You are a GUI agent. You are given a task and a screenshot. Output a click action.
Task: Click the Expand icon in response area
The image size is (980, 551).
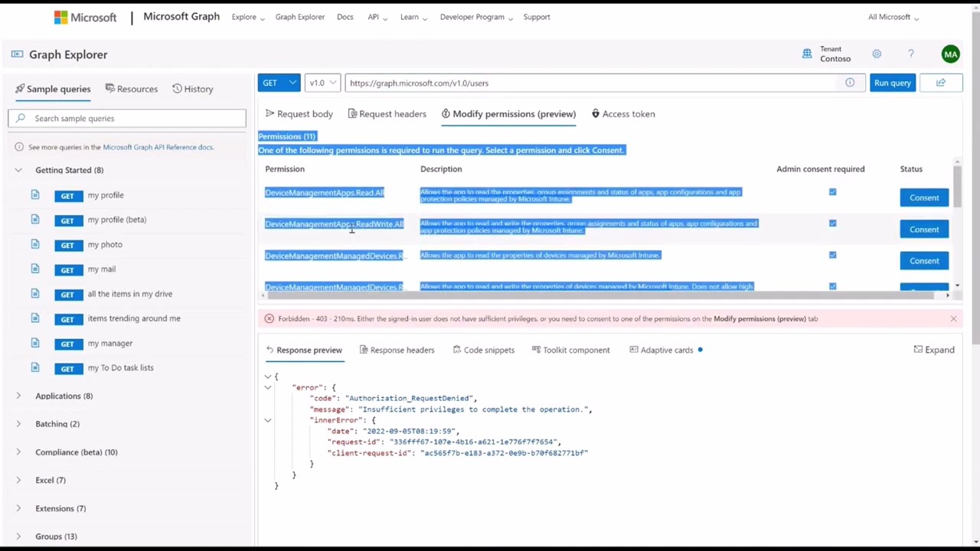(x=918, y=350)
